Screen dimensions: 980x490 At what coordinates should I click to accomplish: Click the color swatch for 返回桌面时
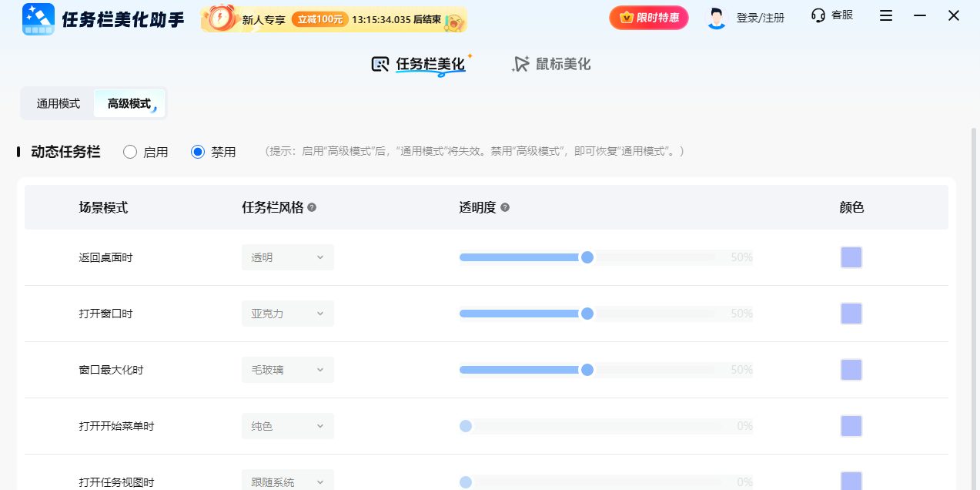851,257
